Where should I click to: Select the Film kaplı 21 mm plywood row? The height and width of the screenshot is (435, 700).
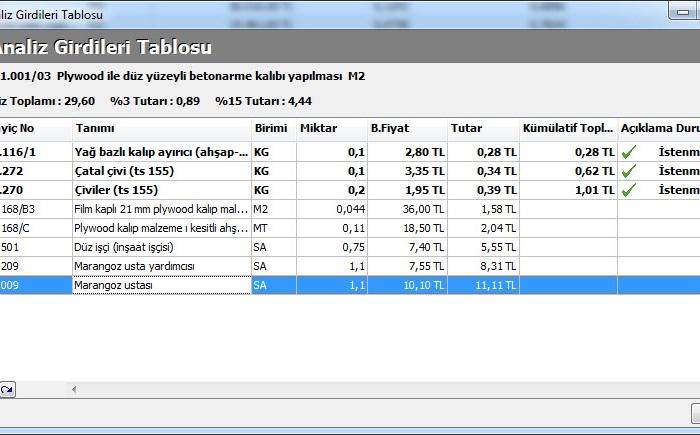click(160, 209)
